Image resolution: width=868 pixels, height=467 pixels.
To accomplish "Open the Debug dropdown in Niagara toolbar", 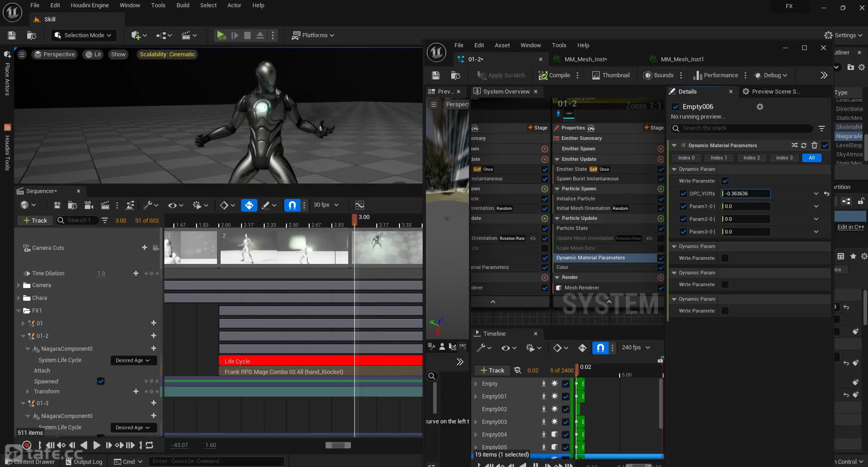I will point(771,75).
